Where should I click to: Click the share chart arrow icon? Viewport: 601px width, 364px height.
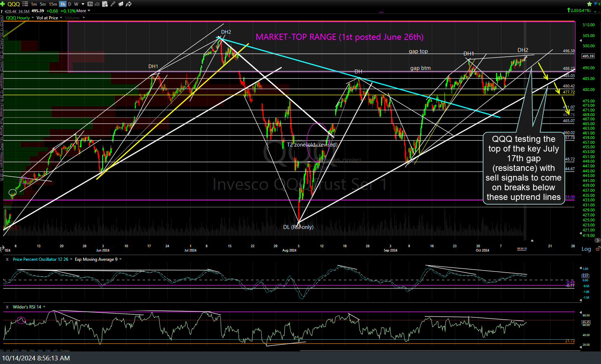pyautogui.click(x=129, y=4)
